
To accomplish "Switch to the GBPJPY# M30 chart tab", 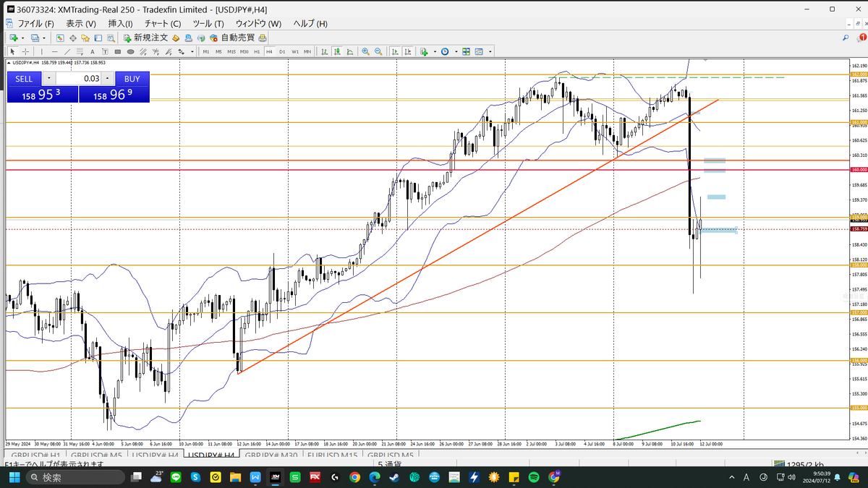I will [271, 455].
